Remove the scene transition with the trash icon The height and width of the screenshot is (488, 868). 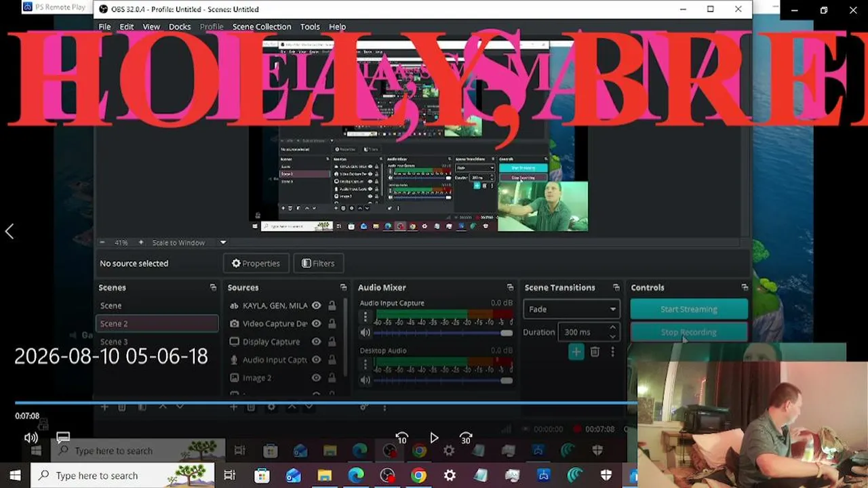point(595,351)
